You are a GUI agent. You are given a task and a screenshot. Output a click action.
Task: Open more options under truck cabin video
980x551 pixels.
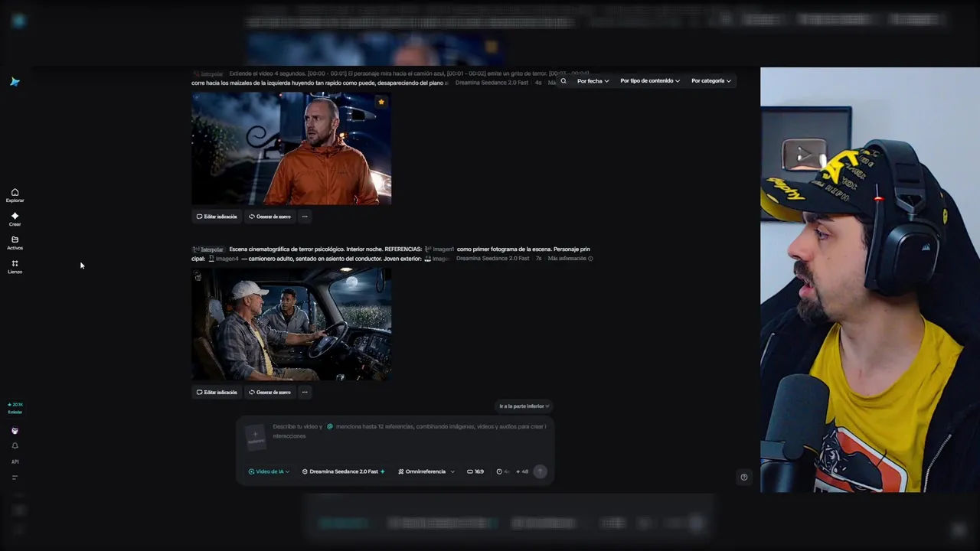click(x=305, y=392)
